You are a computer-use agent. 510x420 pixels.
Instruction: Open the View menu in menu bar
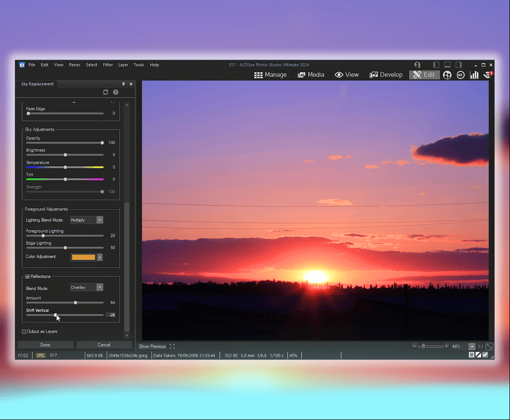[x=59, y=65]
